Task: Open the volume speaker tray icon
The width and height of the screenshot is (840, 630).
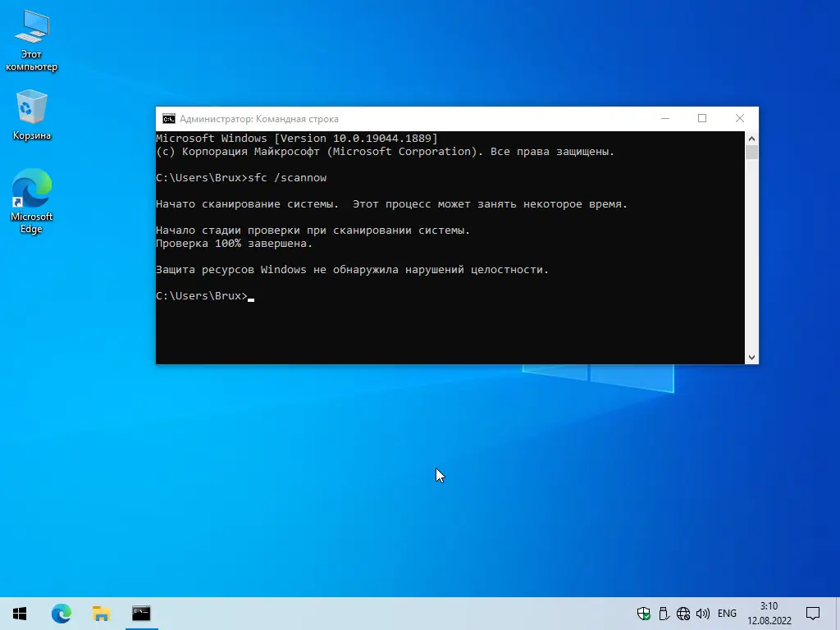Action: point(703,614)
